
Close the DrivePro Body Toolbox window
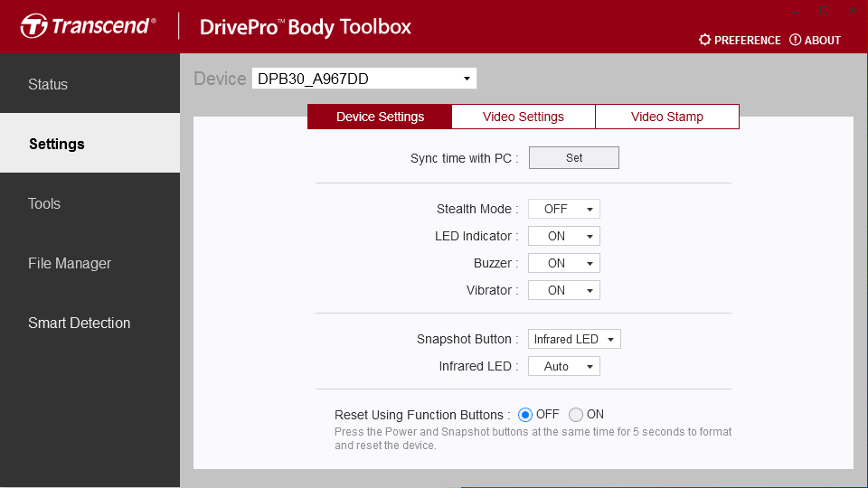[x=853, y=11]
